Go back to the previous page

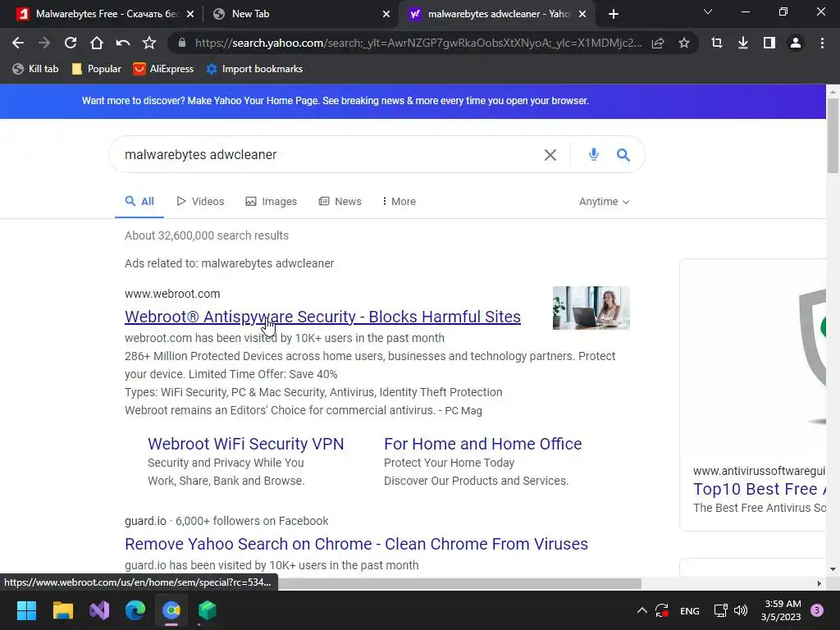pos(18,43)
